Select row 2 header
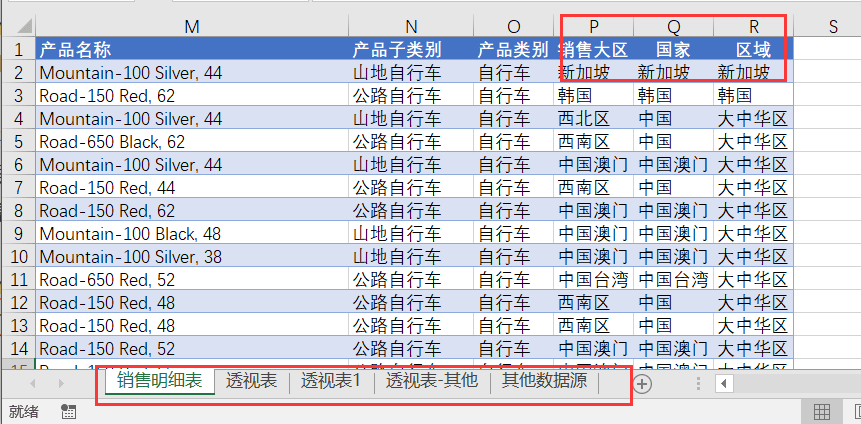861x424 pixels. 19,72
